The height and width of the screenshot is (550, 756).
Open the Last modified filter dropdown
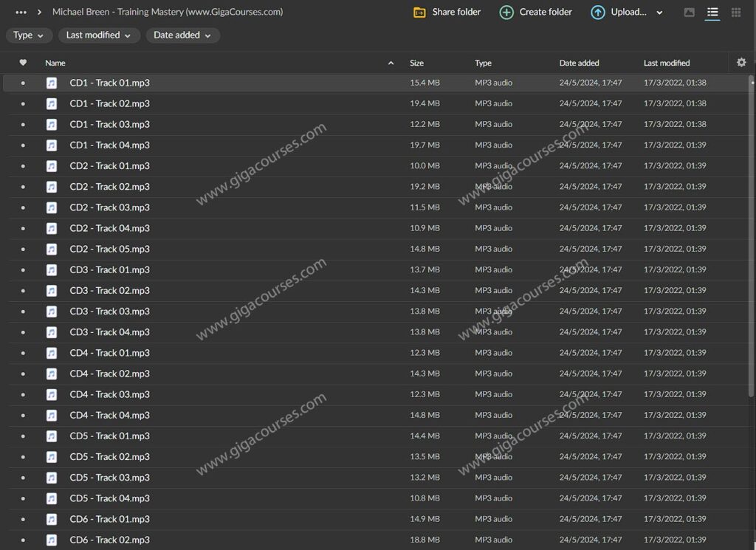tap(99, 35)
